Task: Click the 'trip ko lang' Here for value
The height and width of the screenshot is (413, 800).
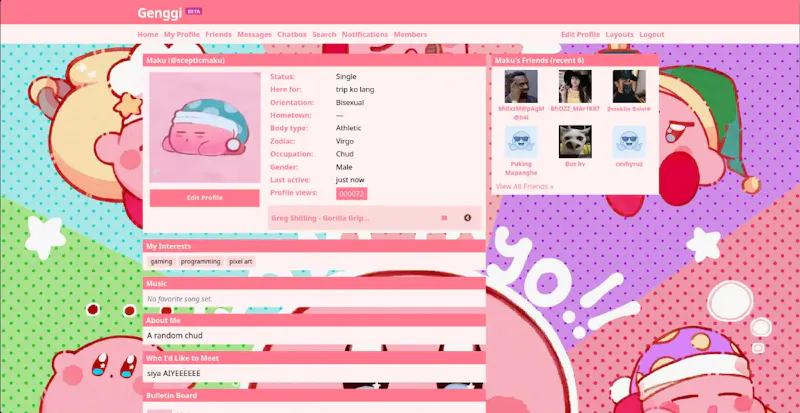Action: (355, 89)
